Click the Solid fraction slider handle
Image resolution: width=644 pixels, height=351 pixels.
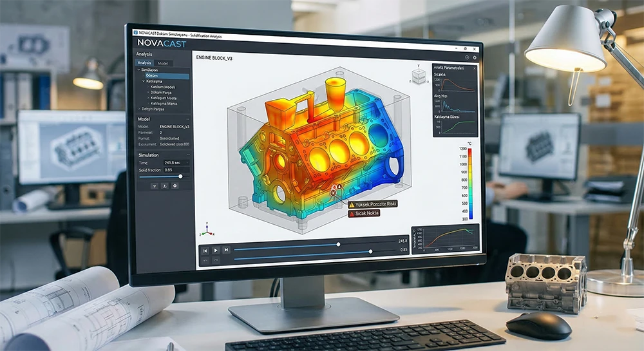tap(180, 176)
